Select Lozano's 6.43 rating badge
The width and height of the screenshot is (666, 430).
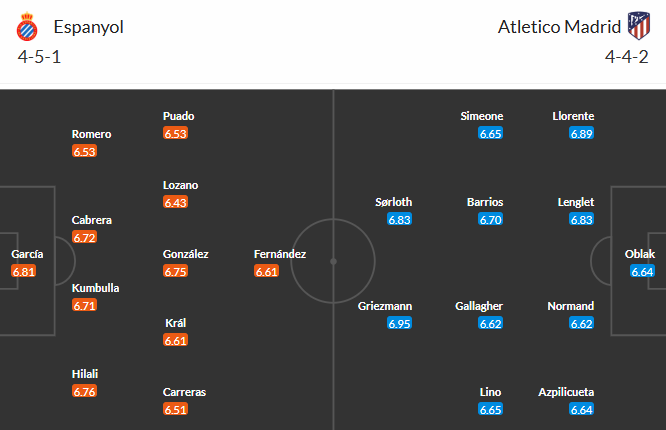click(175, 202)
